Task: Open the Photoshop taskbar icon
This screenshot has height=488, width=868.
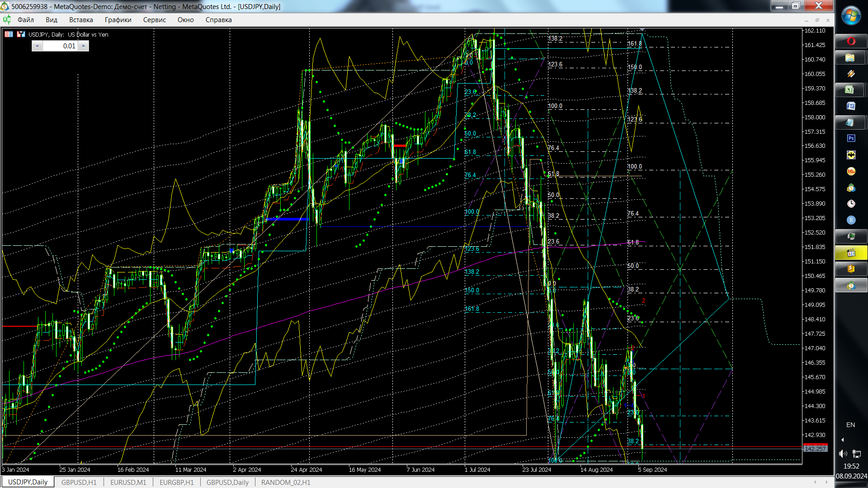Action: [x=851, y=138]
